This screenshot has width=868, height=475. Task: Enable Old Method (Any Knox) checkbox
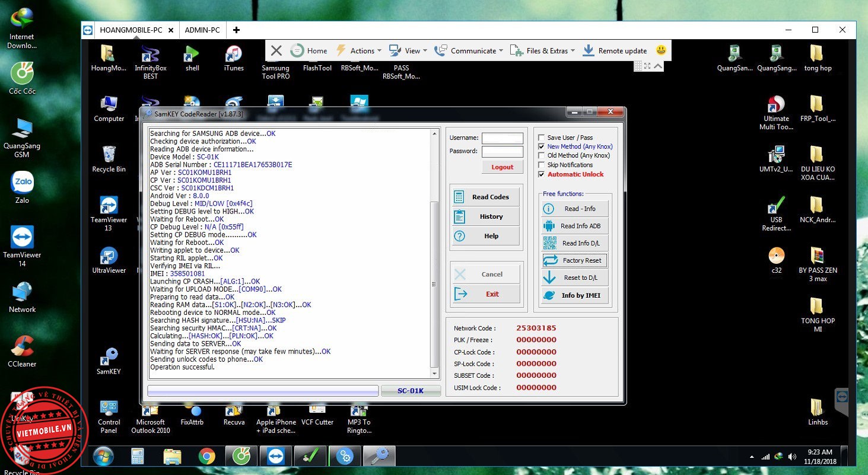[541, 155]
